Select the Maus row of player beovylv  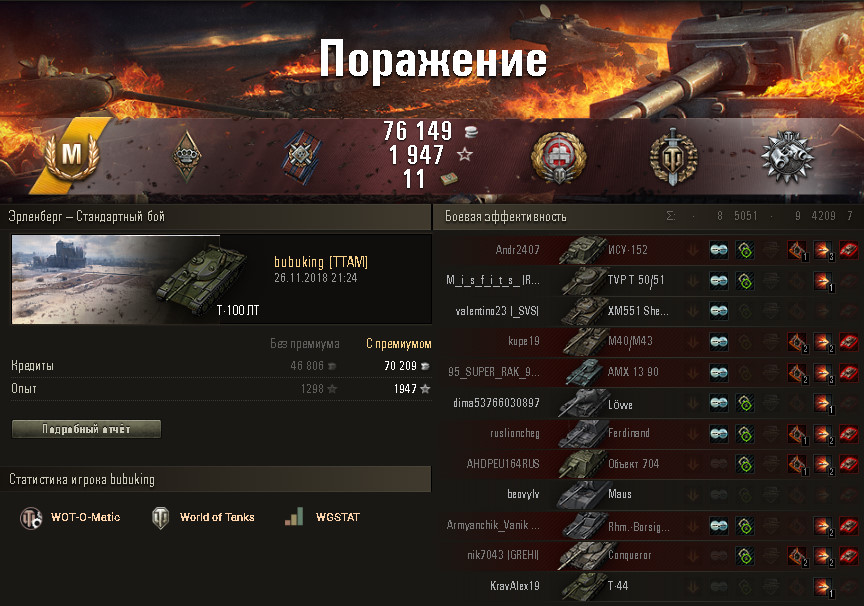(x=650, y=494)
